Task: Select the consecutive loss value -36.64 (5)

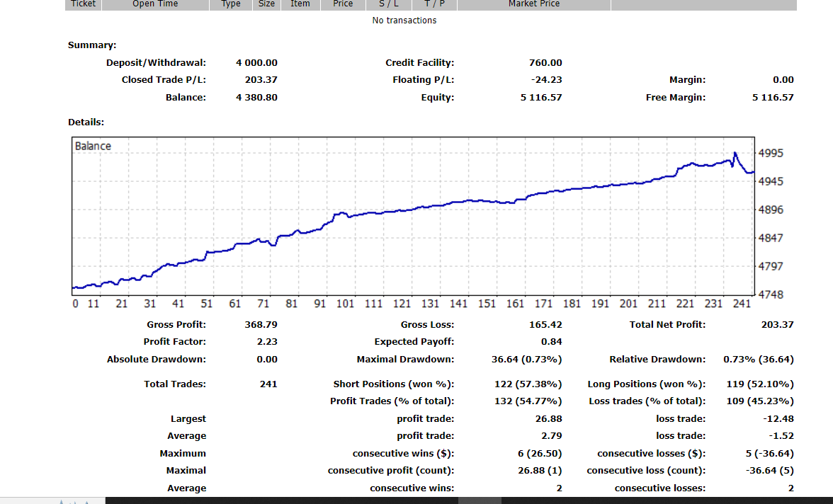Action: point(770,471)
